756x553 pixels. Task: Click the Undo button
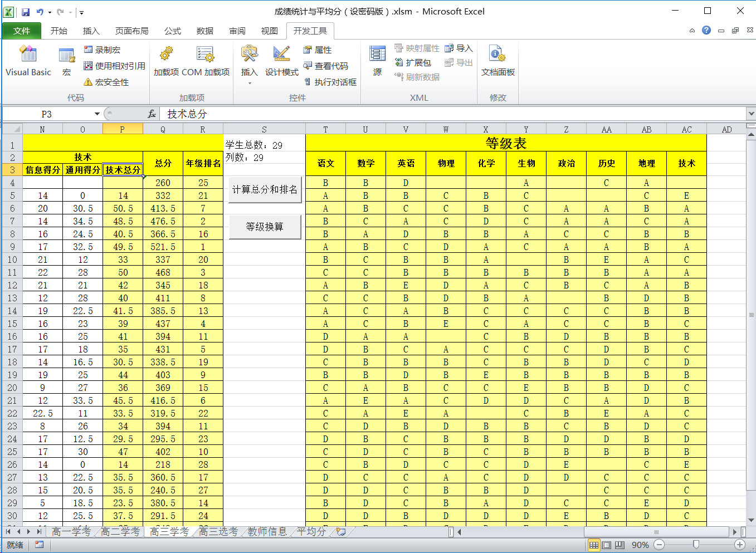click(x=40, y=12)
